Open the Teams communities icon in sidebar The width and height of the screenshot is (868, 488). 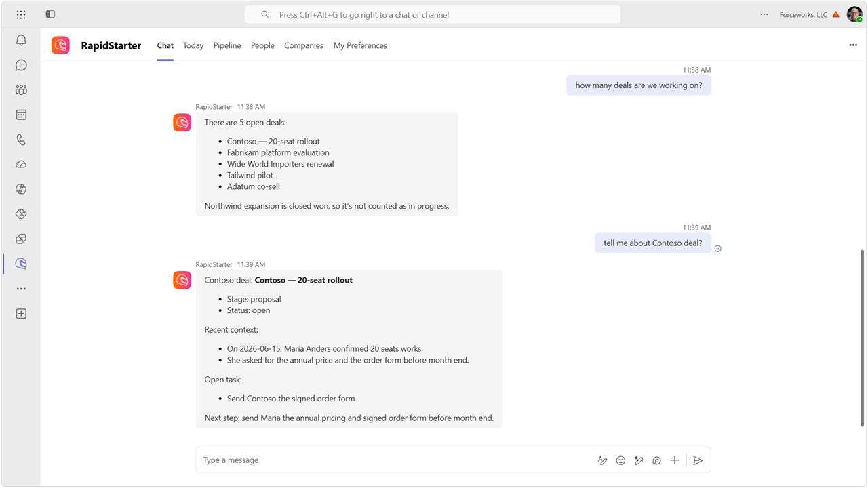click(x=21, y=90)
